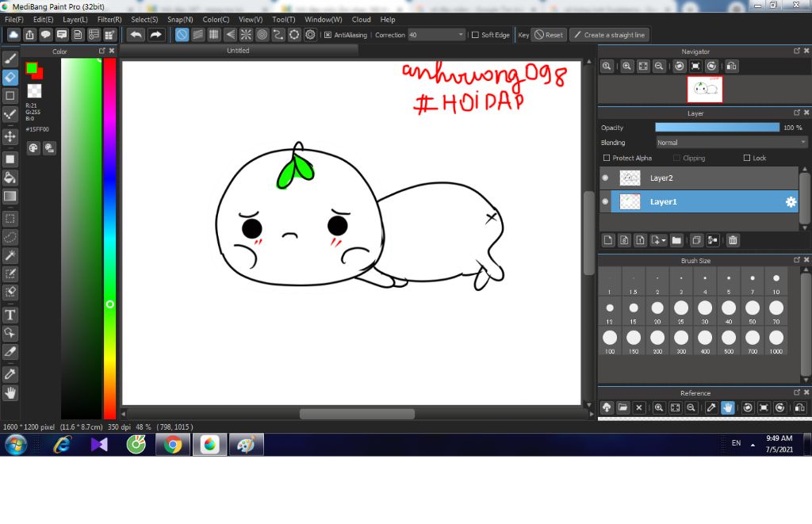Choose brush size 1000
The width and height of the screenshot is (812, 524).
tap(776, 341)
